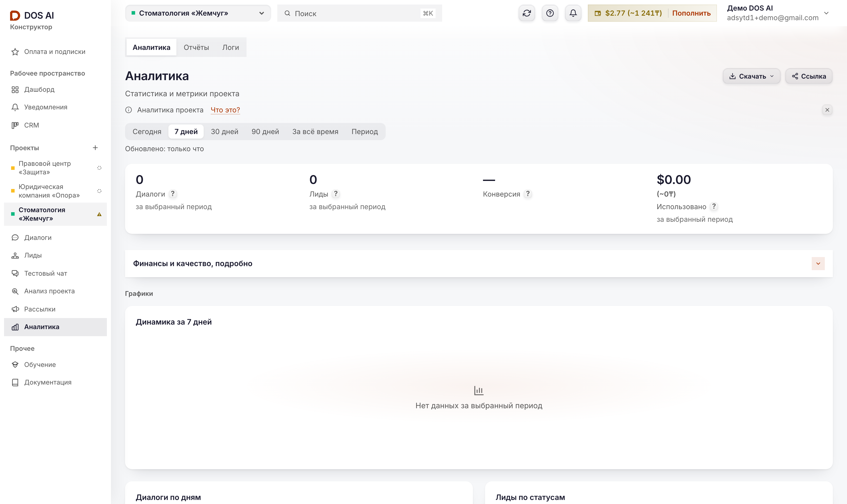
Task: Click the Пополнить balance link
Action: pos(691,13)
